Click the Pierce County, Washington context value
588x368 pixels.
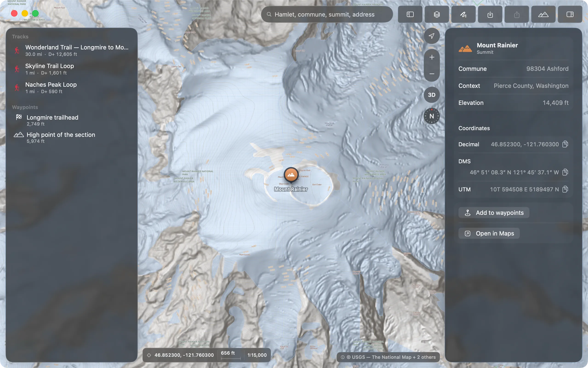531,86
